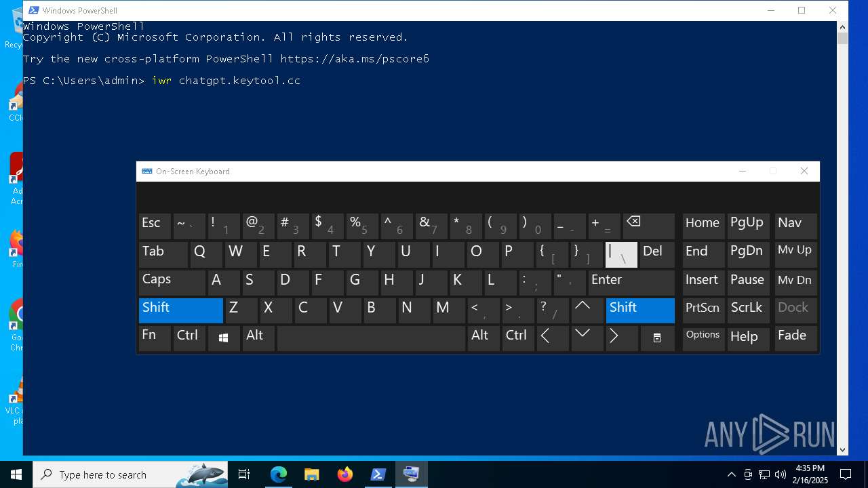This screenshot has width=868, height=488.
Task: Click the Mv Dn key
Action: click(x=795, y=281)
